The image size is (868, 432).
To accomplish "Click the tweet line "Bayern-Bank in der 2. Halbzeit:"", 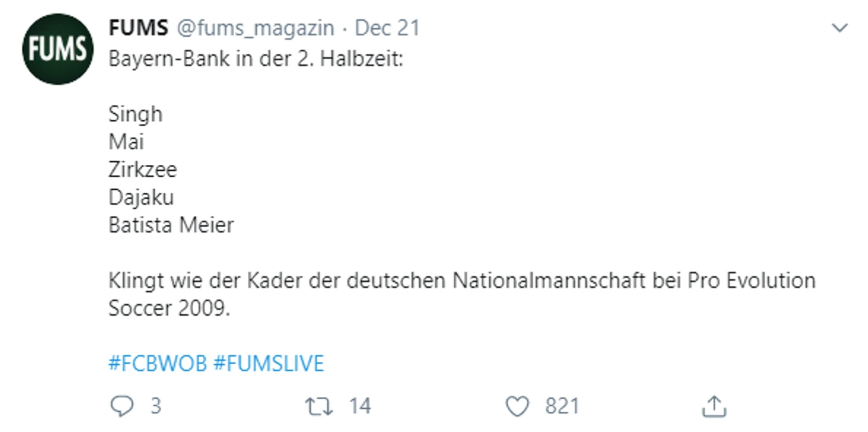I will pyautogui.click(x=256, y=60).
